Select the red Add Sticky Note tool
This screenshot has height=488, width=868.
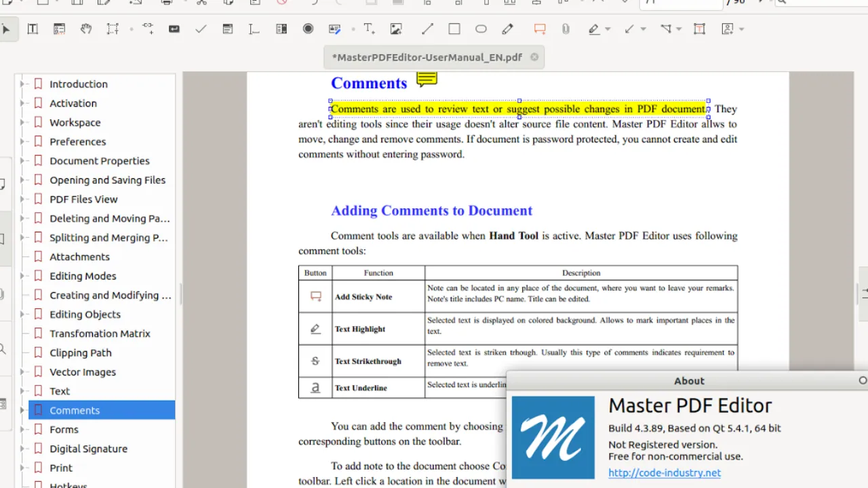(x=540, y=29)
